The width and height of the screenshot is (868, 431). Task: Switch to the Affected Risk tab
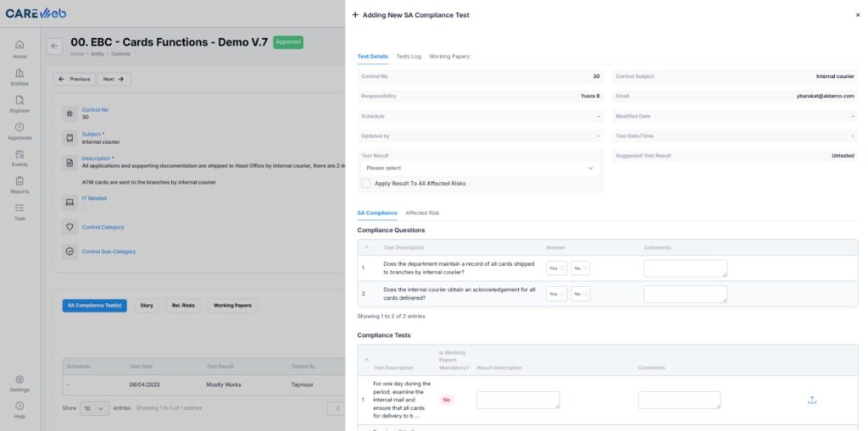click(422, 213)
